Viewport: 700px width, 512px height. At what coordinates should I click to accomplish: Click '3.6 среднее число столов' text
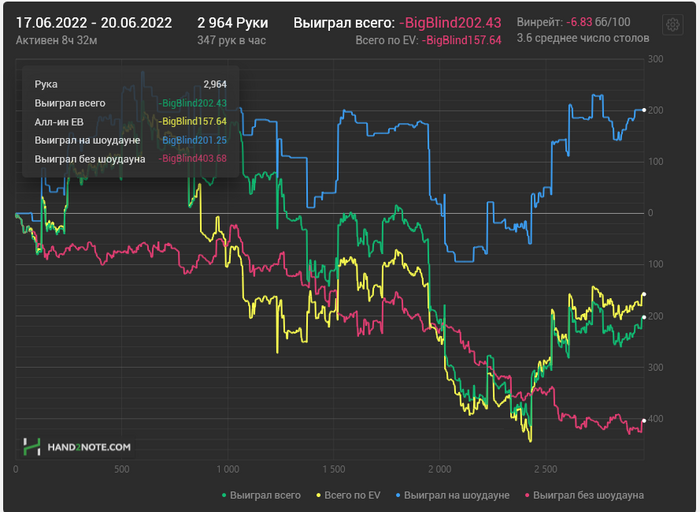(x=583, y=38)
